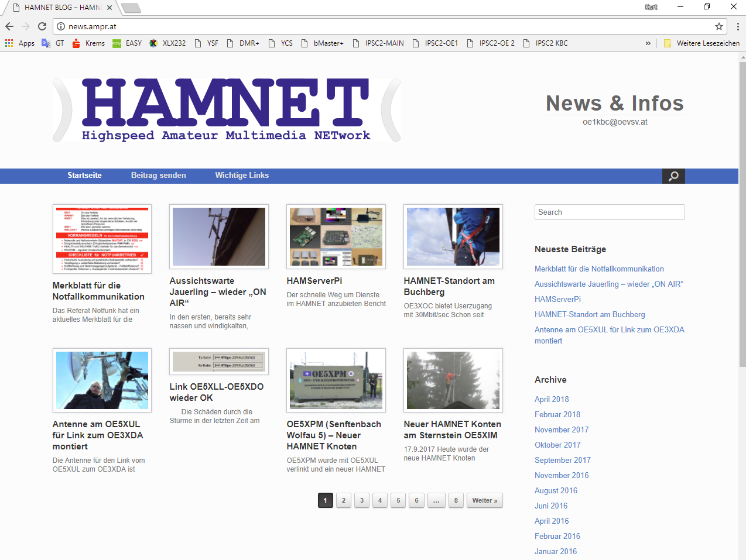This screenshot has width=746, height=560.
Task: Open the YSF bookmark
Action: [x=206, y=43]
